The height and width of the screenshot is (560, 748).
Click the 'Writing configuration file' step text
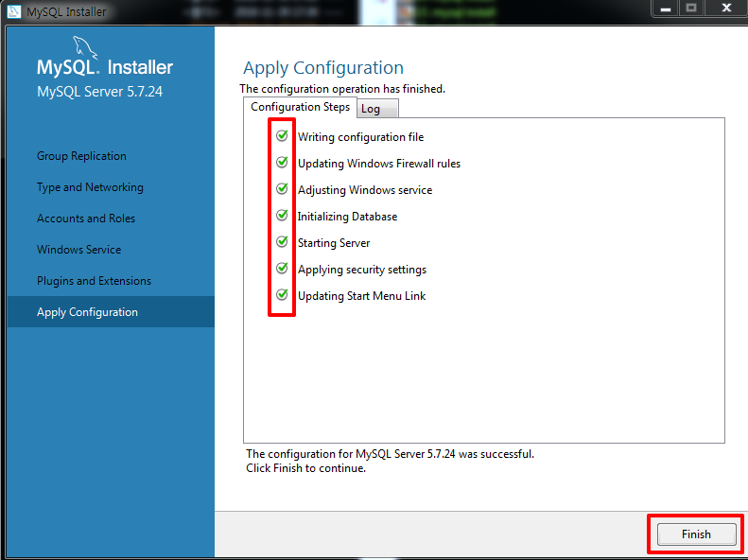coord(360,137)
